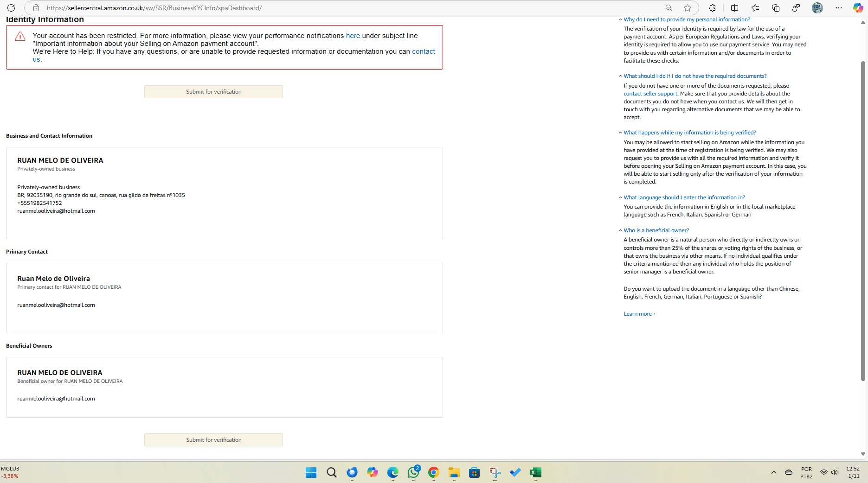The image size is (868, 483).
Task: Collapse 'What should I do if I do not have the required documents?'
Action: [x=694, y=76]
